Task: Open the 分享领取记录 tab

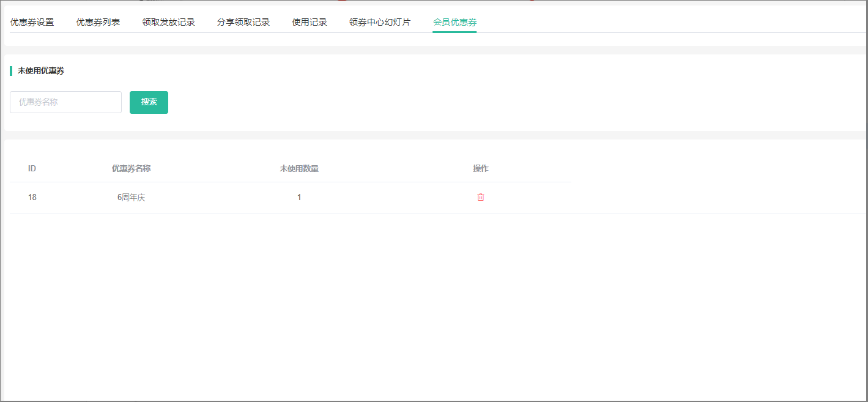Action: click(x=243, y=23)
